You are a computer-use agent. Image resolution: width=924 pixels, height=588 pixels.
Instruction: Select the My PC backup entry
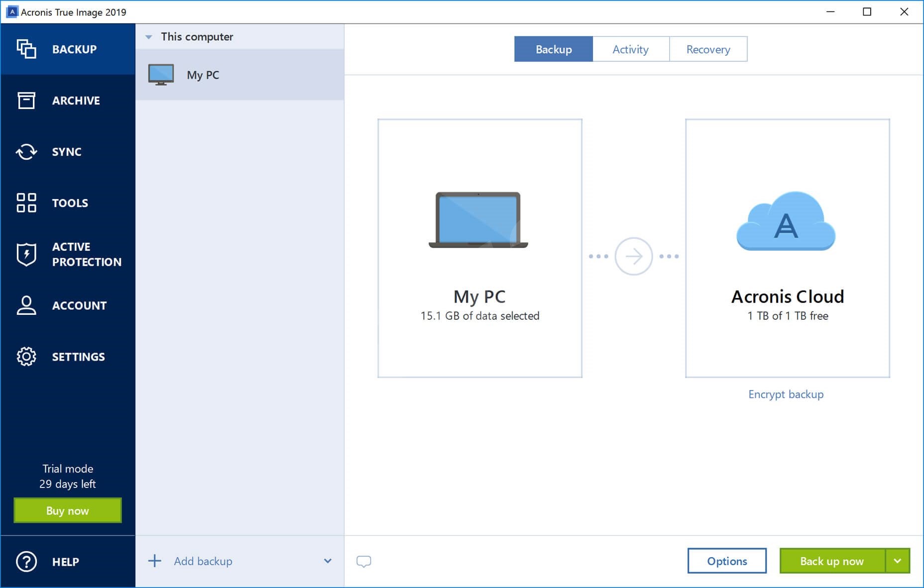239,75
